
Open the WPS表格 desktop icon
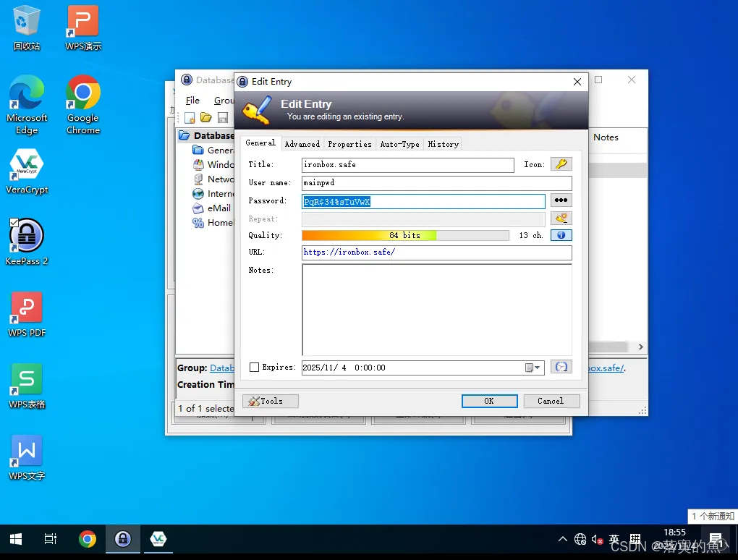pyautogui.click(x=27, y=386)
